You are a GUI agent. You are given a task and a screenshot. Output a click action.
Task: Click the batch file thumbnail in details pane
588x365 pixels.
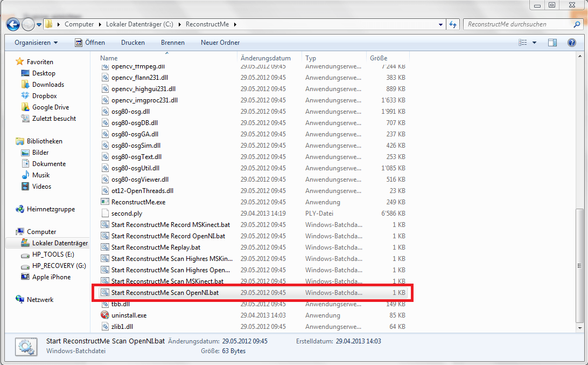[x=26, y=347]
